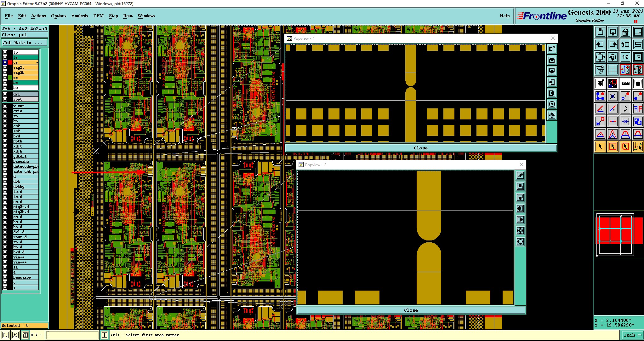Click the red color swatch beside cs layer
The image size is (644, 341).
[x=10, y=62]
